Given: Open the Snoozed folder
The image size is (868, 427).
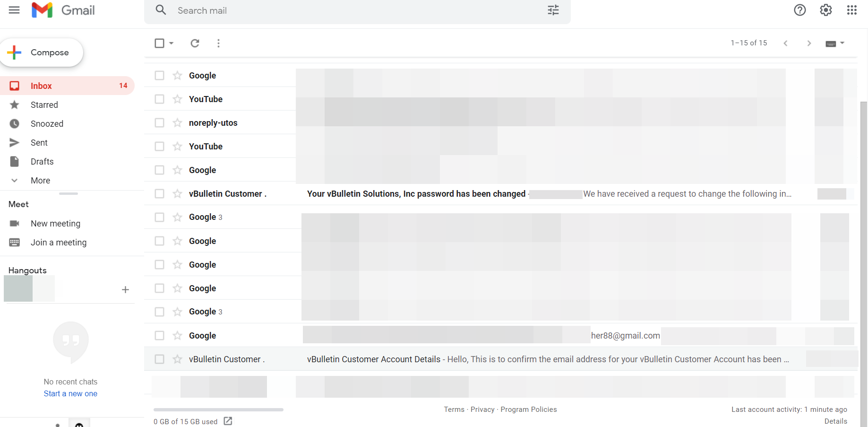Looking at the screenshot, I should pyautogui.click(x=67, y=123).
